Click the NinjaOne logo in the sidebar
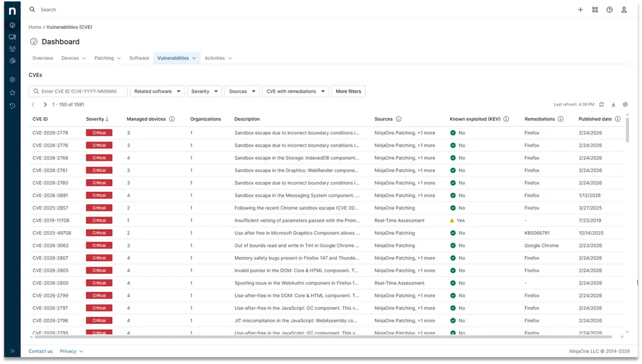The image size is (642, 364). pos(12,11)
